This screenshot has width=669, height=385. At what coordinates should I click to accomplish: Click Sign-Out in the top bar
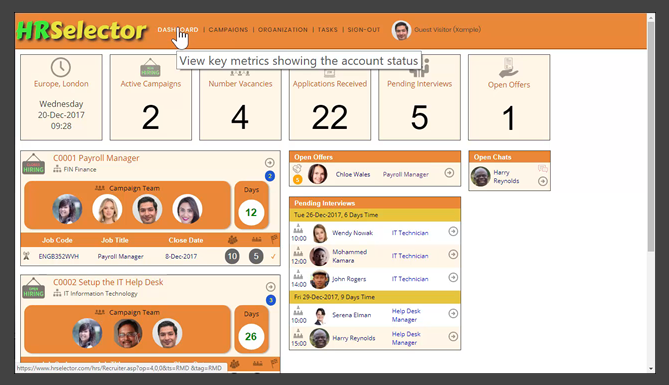[364, 30]
